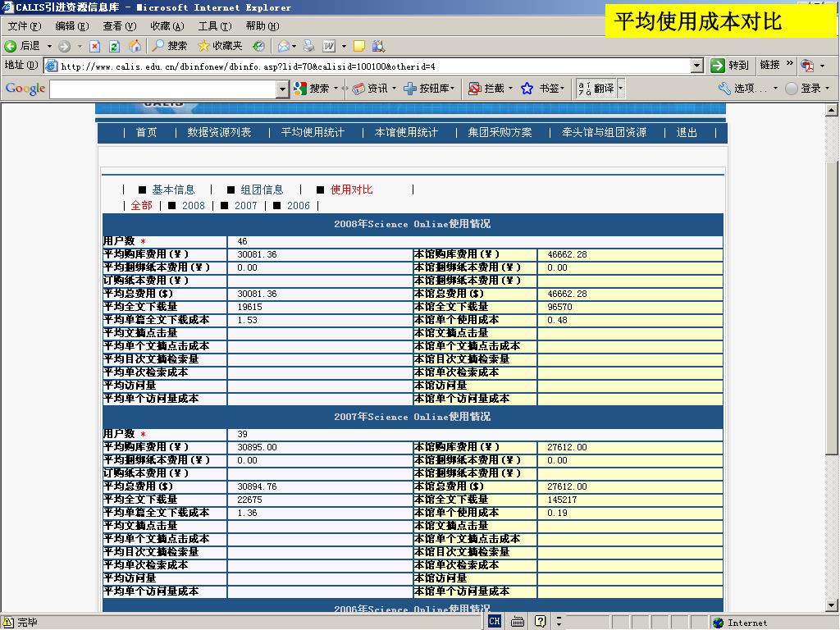Click Google toolbar search (搜索) button
840x630 pixels.
pos(313,89)
